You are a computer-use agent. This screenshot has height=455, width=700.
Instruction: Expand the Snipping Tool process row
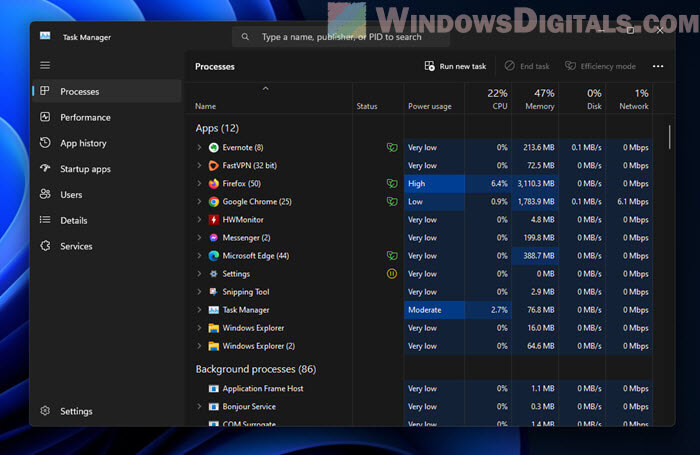(x=200, y=292)
